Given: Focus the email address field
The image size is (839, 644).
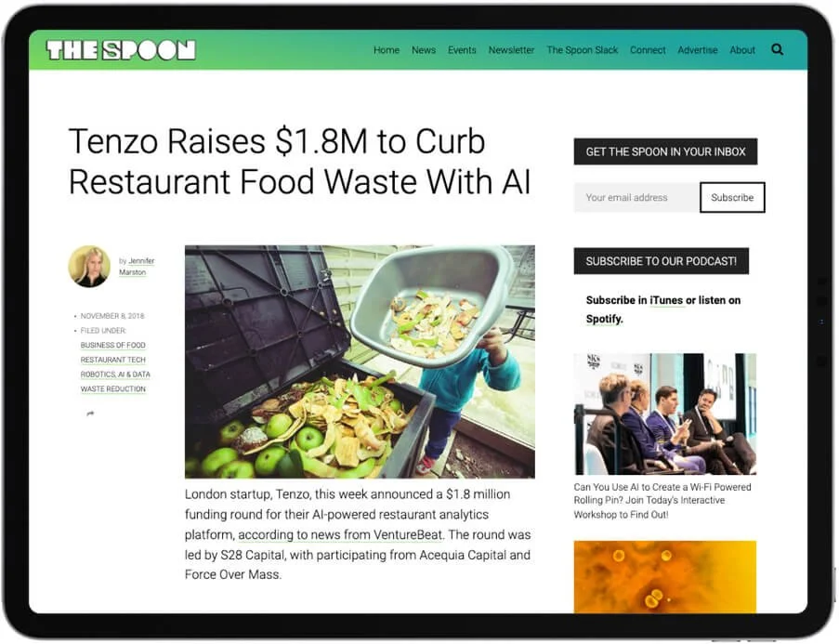Looking at the screenshot, I should [x=636, y=198].
